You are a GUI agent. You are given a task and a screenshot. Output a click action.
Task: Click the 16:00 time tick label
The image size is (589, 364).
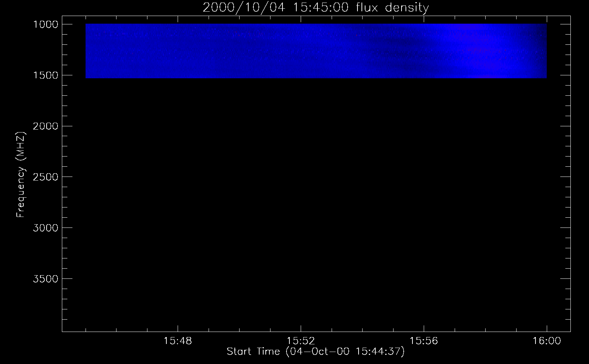pyautogui.click(x=547, y=341)
